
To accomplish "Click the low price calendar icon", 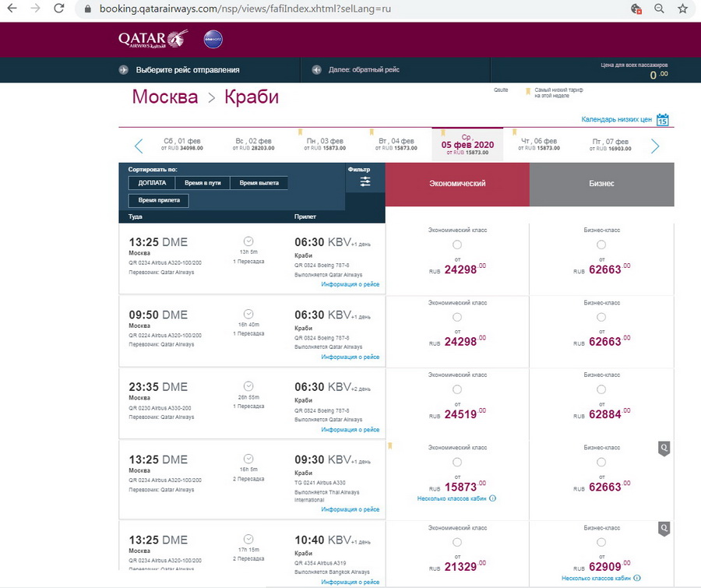I will coord(663,120).
